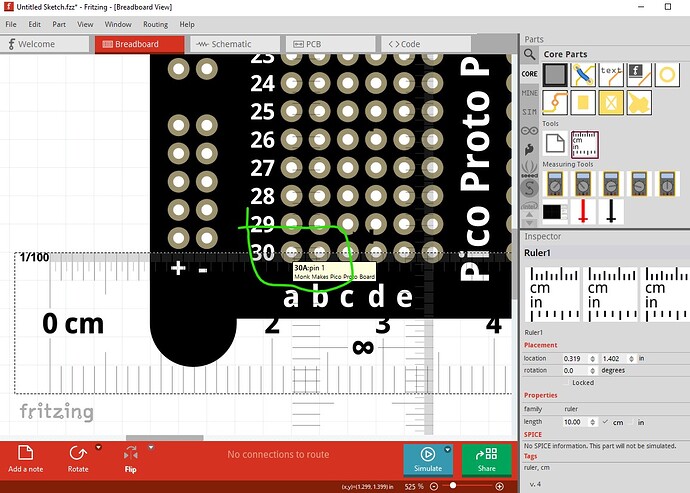
Task: Open the Help menu
Action: tap(187, 24)
